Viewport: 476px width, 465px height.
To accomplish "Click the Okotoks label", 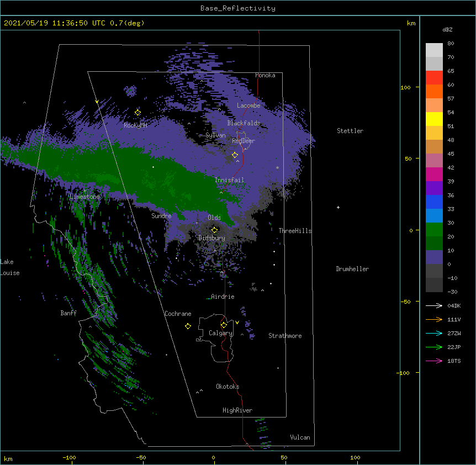I will (228, 387).
